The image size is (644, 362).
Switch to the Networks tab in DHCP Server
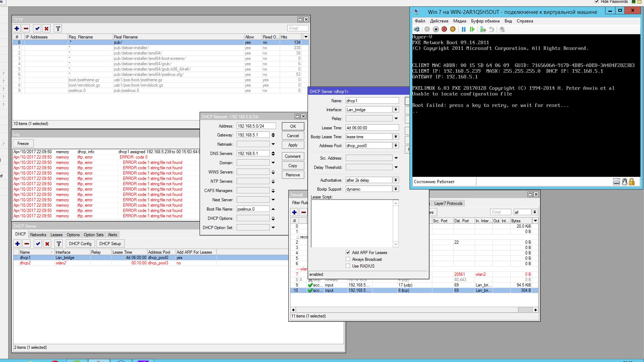[x=38, y=234]
